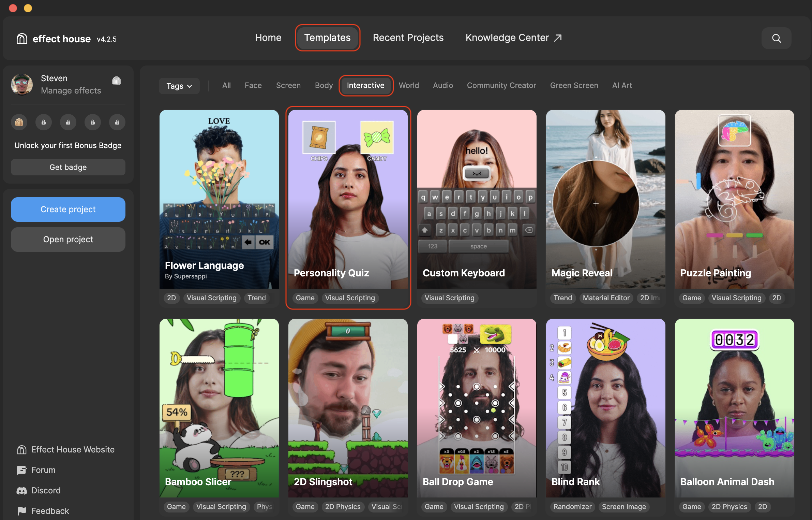Click the Game tag under Puzzle Painting

click(692, 298)
